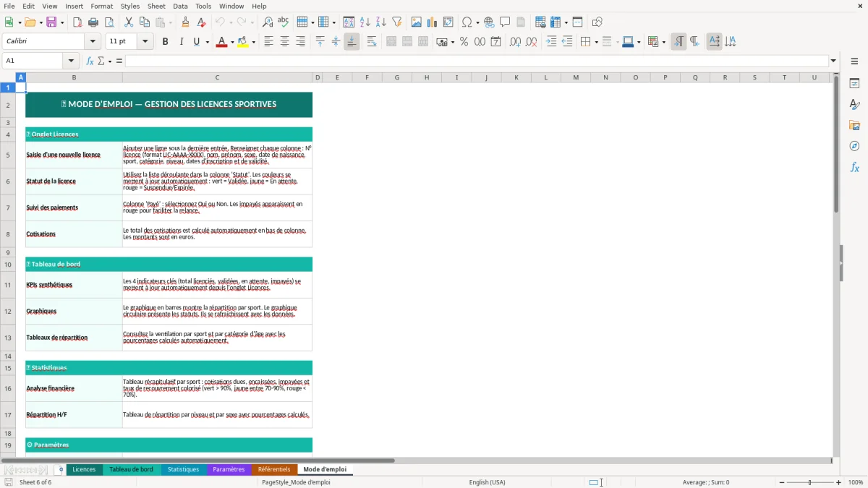Toggle Wrap Text

point(372,42)
